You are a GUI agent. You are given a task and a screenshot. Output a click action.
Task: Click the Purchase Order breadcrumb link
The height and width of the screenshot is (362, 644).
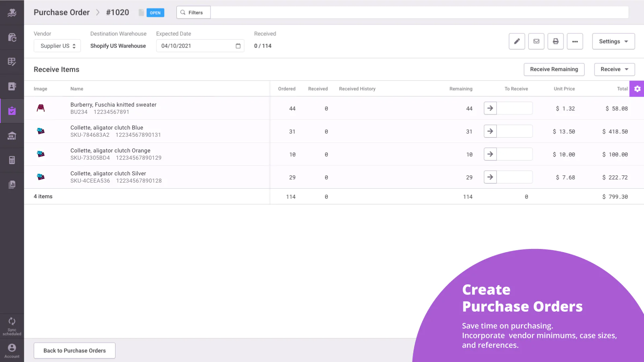coord(62,12)
